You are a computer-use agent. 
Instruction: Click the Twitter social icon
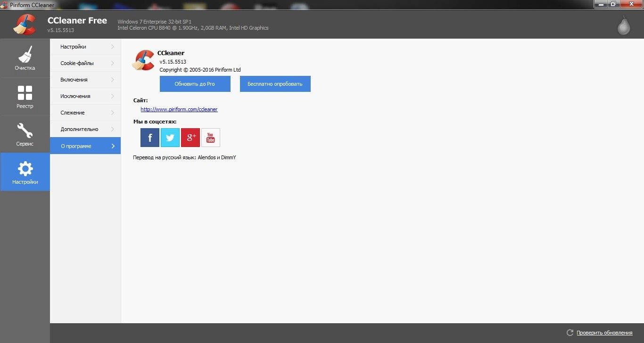pos(170,138)
